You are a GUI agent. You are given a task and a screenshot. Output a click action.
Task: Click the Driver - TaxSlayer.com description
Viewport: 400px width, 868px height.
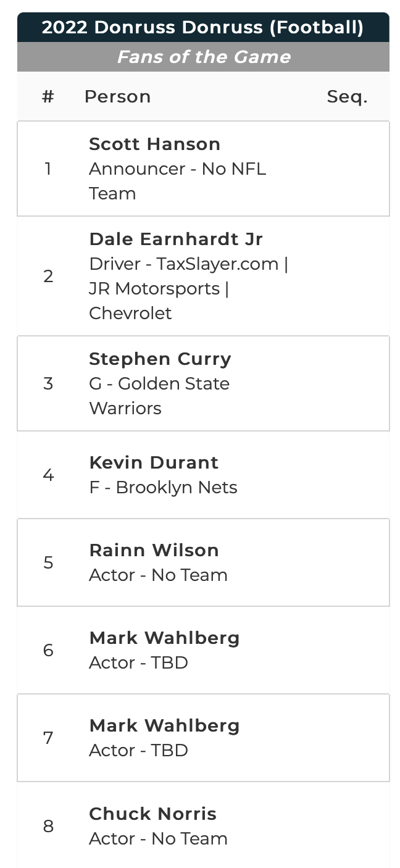pyautogui.click(x=188, y=288)
